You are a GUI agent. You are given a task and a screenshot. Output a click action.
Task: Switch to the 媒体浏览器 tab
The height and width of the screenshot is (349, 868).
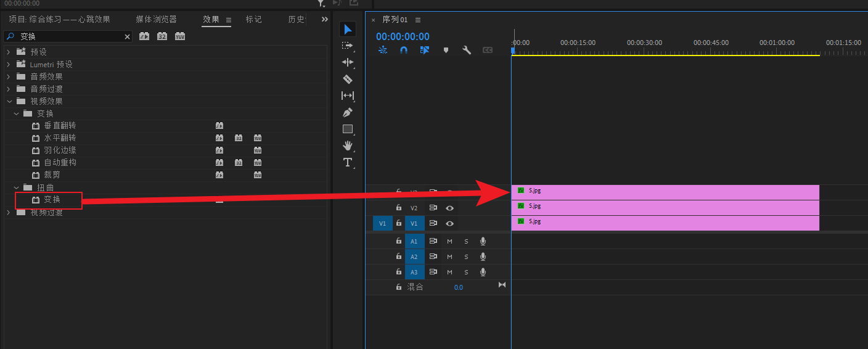coord(156,20)
